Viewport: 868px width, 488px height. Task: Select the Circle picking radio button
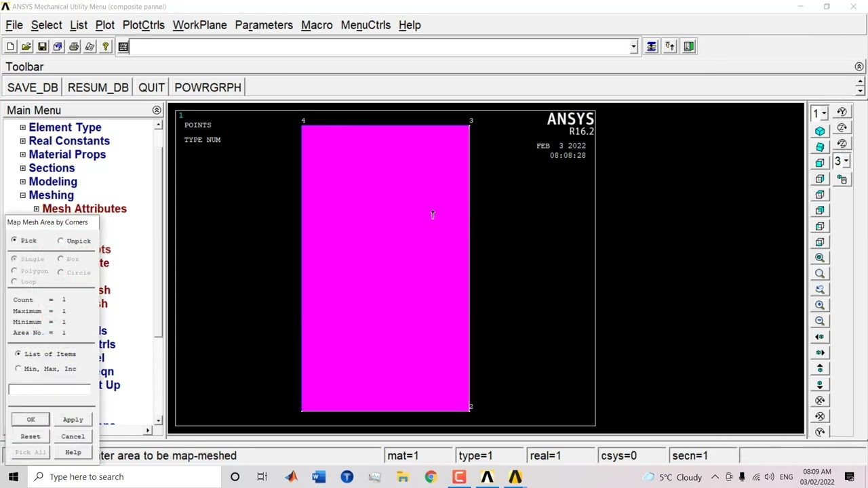60,272
